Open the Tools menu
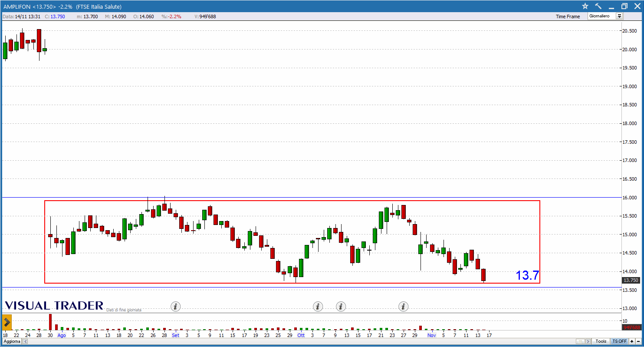 coord(601,341)
